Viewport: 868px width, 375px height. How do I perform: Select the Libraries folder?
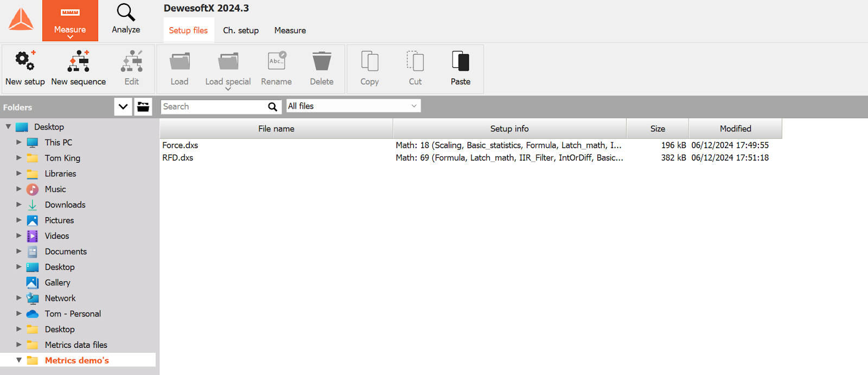point(60,174)
